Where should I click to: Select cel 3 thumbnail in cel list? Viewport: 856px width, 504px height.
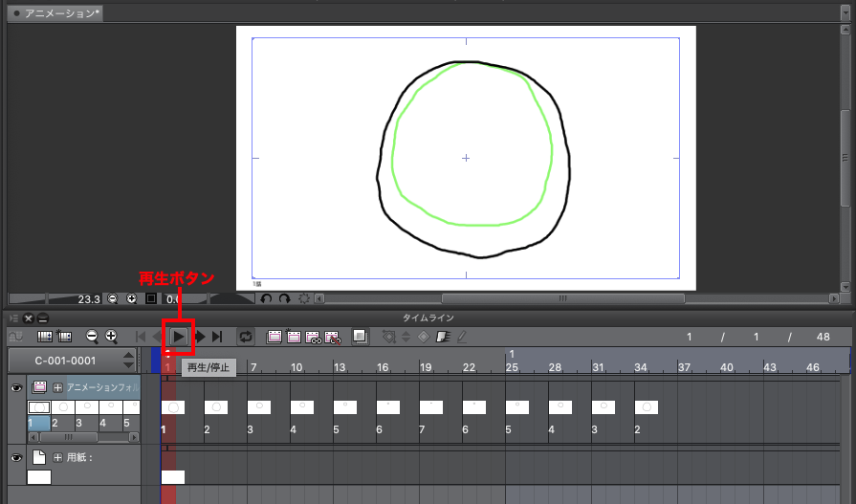click(87, 407)
